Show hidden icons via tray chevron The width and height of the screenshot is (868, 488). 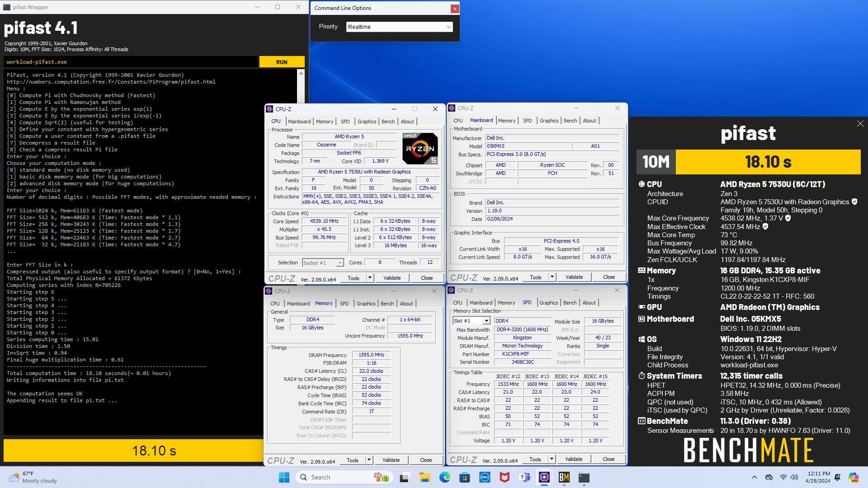(x=754, y=477)
